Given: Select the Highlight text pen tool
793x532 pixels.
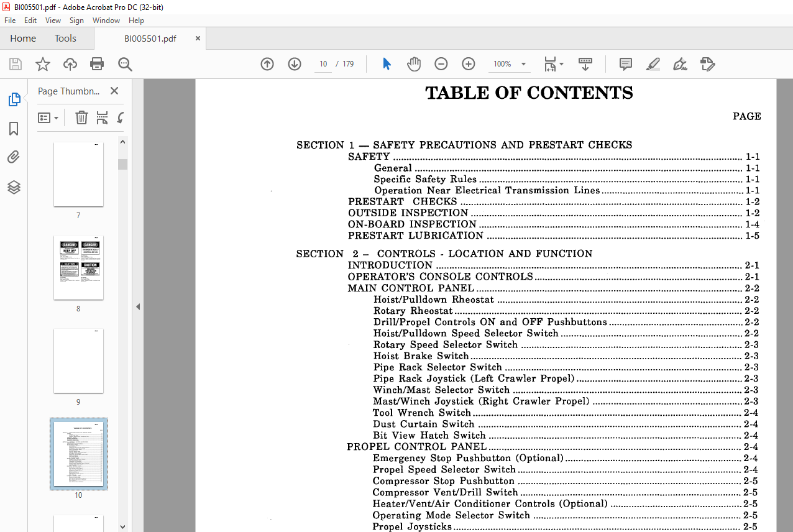Looking at the screenshot, I should coord(653,64).
